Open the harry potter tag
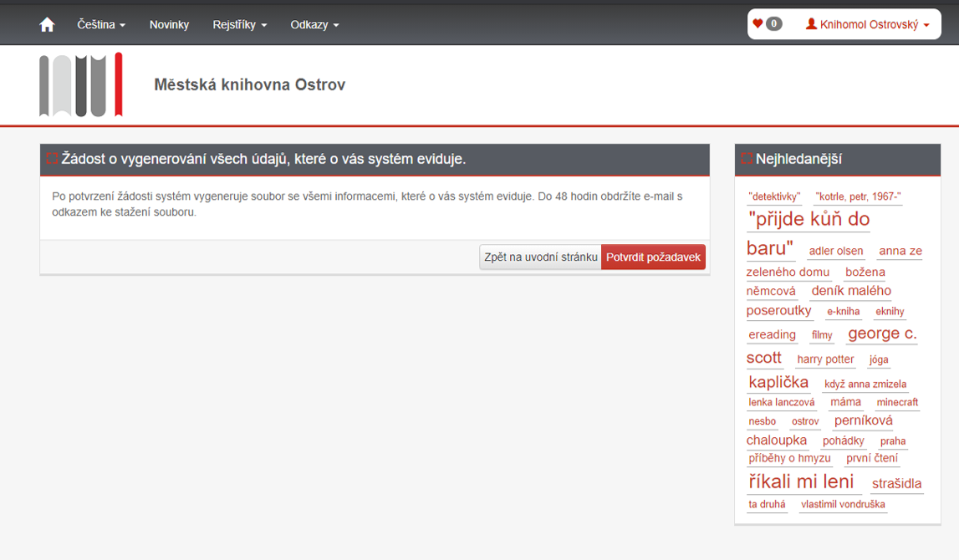Viewport: 959px width, 560px height. pyautogui.click(x=825, y=359)
